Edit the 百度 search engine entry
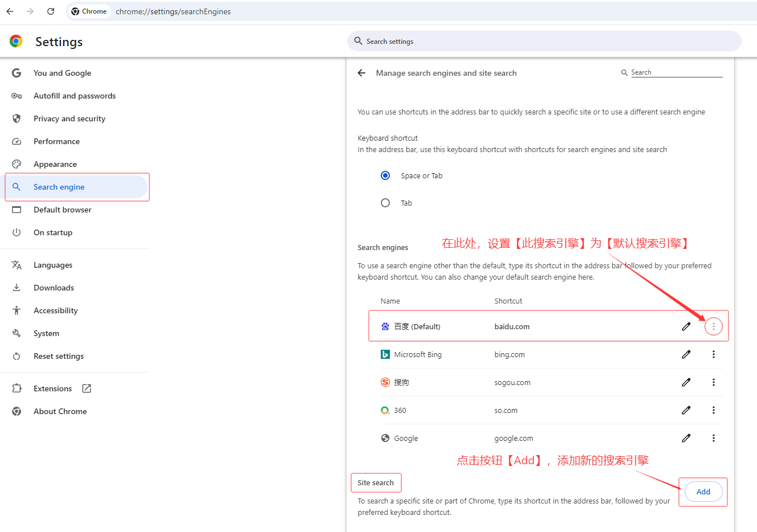Viewport: 757px width, 532px height. 686,326
